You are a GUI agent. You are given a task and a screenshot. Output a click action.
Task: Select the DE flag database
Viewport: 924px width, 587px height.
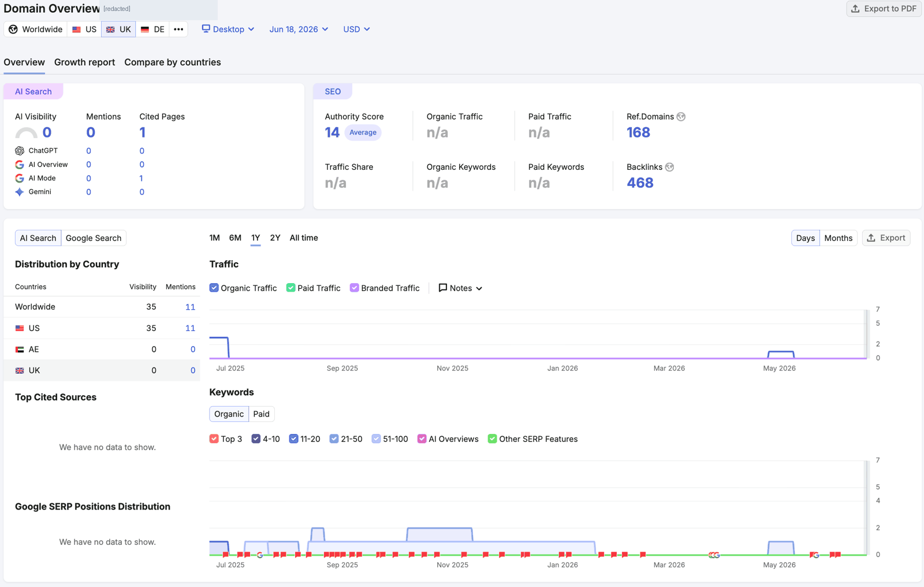click(152, 29)
